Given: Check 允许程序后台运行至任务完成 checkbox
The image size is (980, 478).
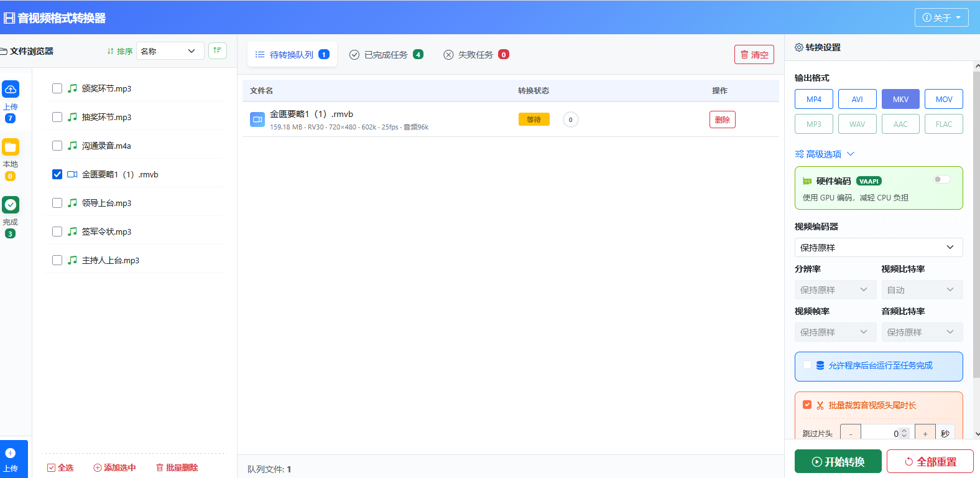Looking at the screenshot, I should point(807,365).
